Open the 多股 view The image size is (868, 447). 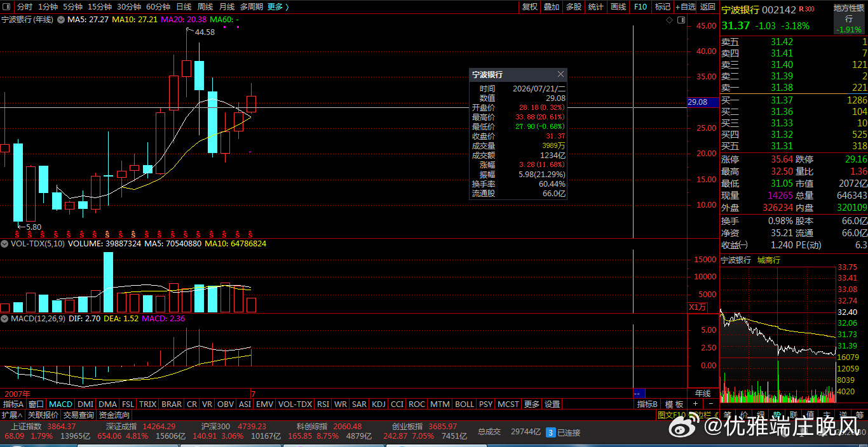click(574, 7)
